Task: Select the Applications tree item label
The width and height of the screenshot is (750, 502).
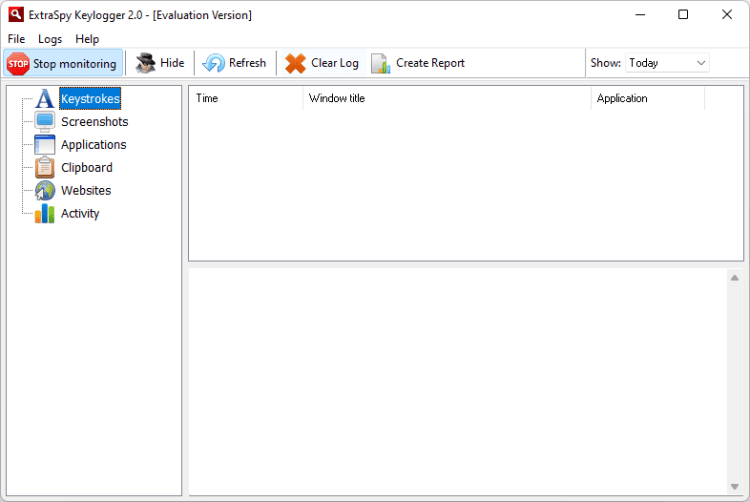Action: (94, 144)
